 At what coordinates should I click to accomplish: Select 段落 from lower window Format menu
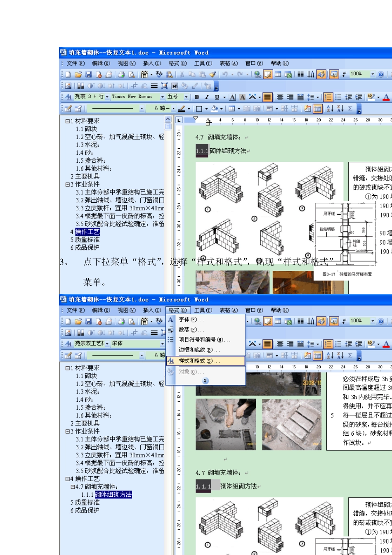[205, 330]
